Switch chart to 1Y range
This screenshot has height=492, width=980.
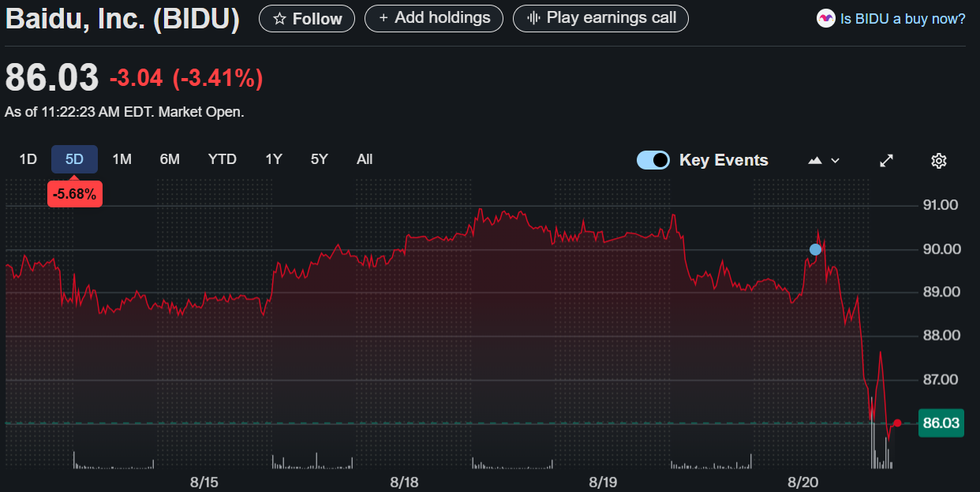[x=274, y=159]
